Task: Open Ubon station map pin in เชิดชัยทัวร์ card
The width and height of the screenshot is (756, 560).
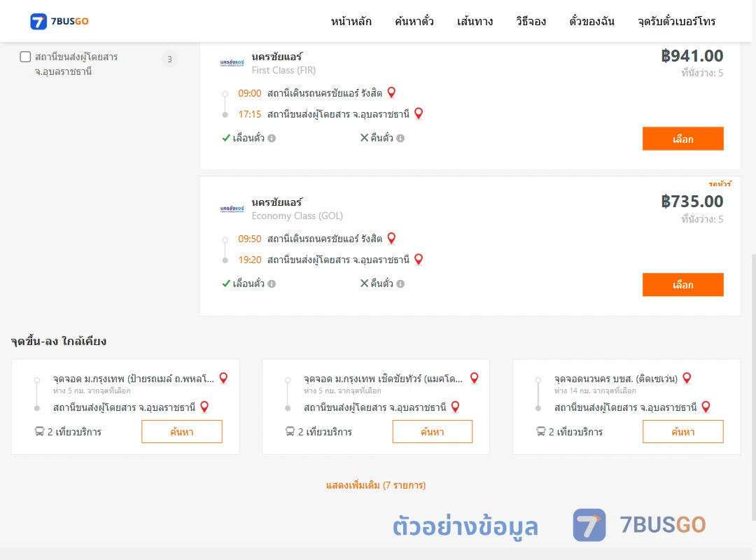Action: tap(455, 407)
